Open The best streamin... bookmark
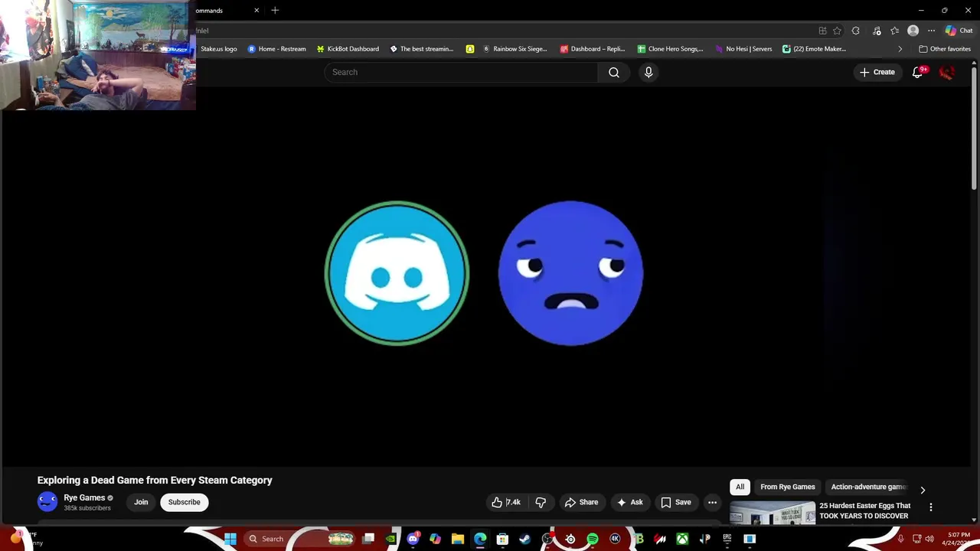Viewport: 980px width, 551px height. pyautogui.click(x=422, y=49)
